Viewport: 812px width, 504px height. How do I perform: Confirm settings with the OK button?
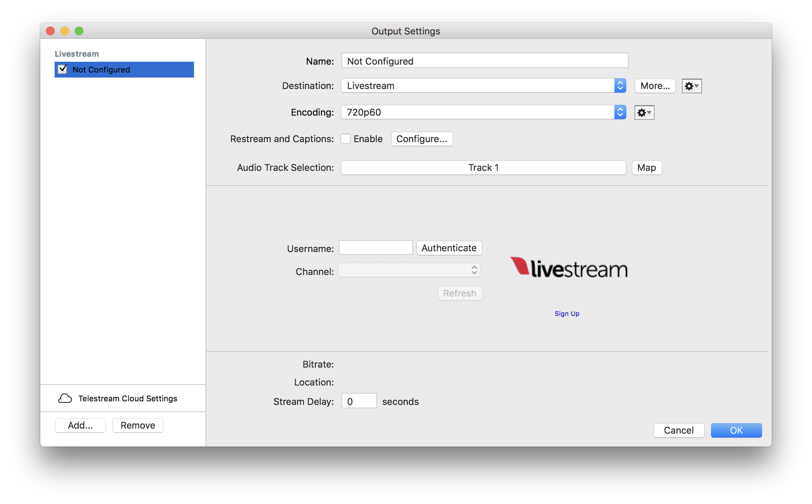click(736, 430)
